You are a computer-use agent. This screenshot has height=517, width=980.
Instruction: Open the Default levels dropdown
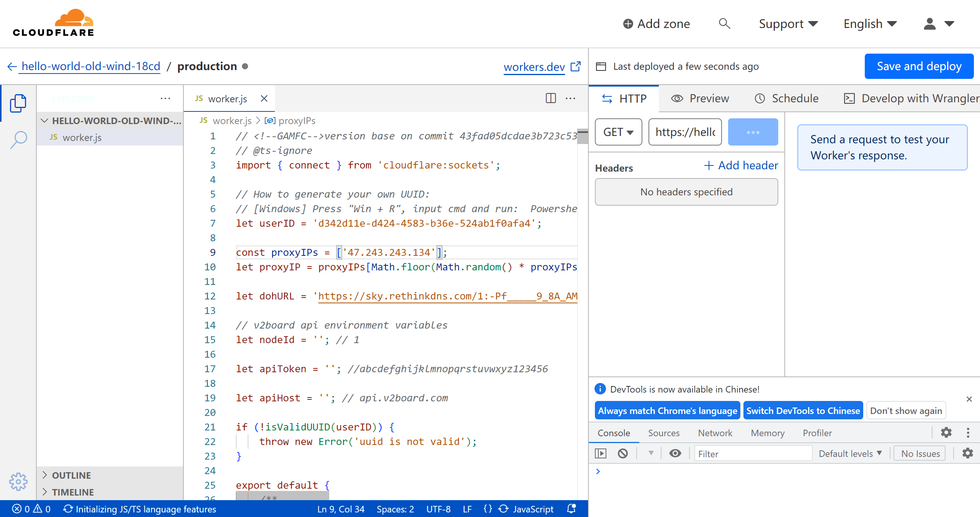(x=850, y=453)
